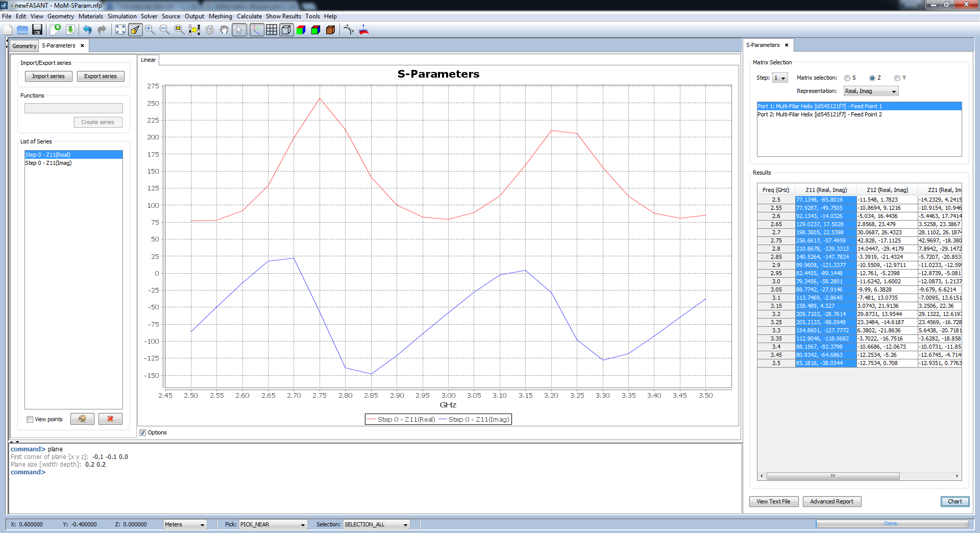Select Step 0 - Z11(Imag) series
Screen dimensions: 980x533
point(48,163)
